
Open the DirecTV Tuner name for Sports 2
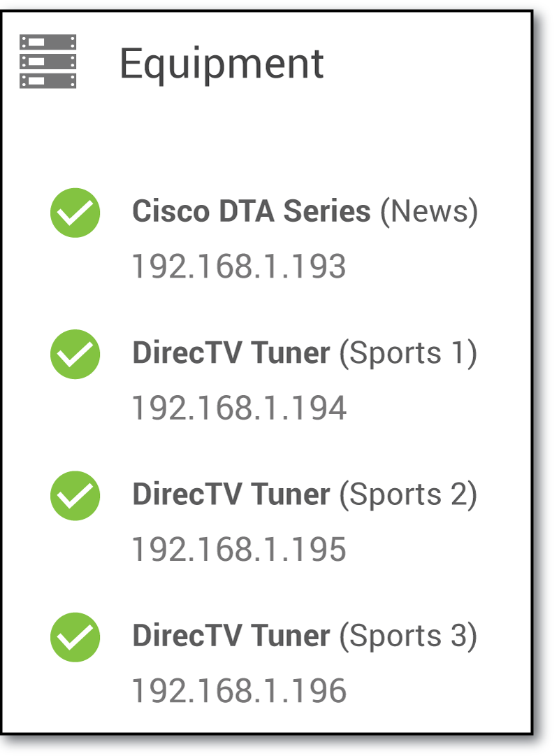point(231,494)
